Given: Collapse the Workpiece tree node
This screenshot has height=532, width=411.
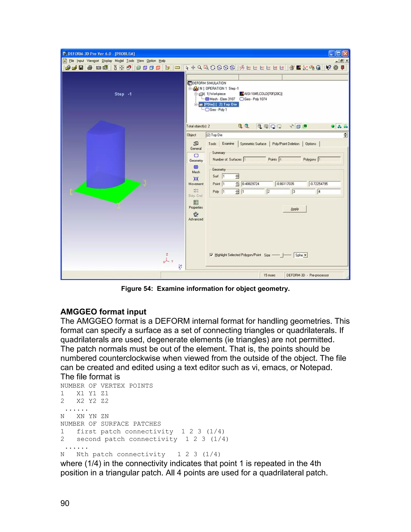Looking at the screenshot, I should (196, 94).
